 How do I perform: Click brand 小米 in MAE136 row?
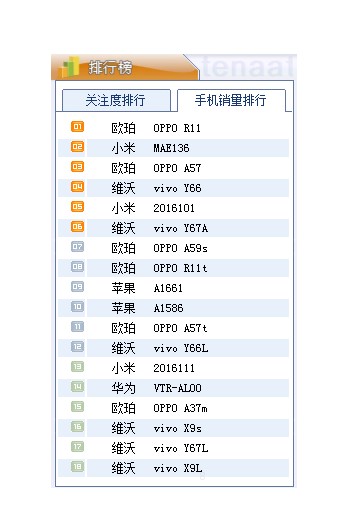pos(124,148)
